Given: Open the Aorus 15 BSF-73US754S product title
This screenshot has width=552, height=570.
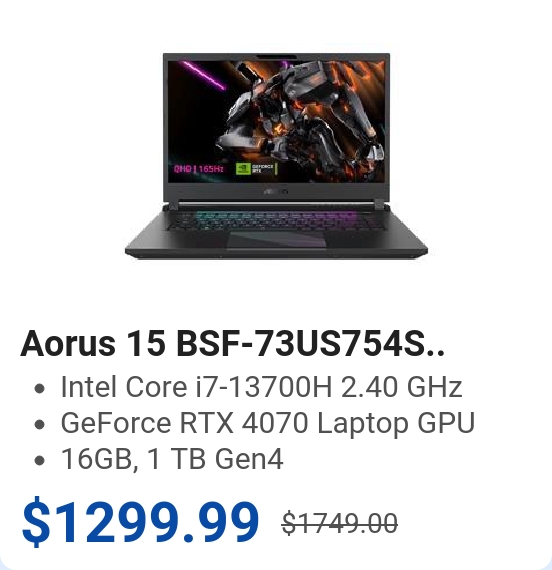Looking at the screenshot, I should coord(232,344).
